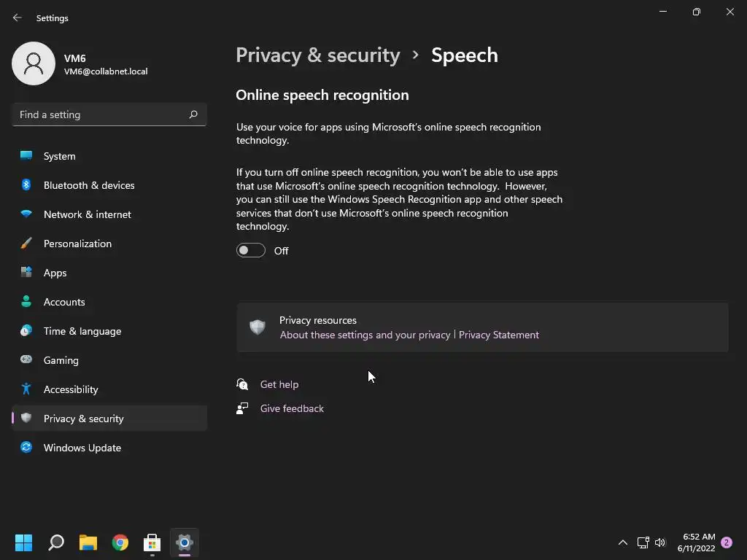Click the back arrow in Settings

coord(18,17)
